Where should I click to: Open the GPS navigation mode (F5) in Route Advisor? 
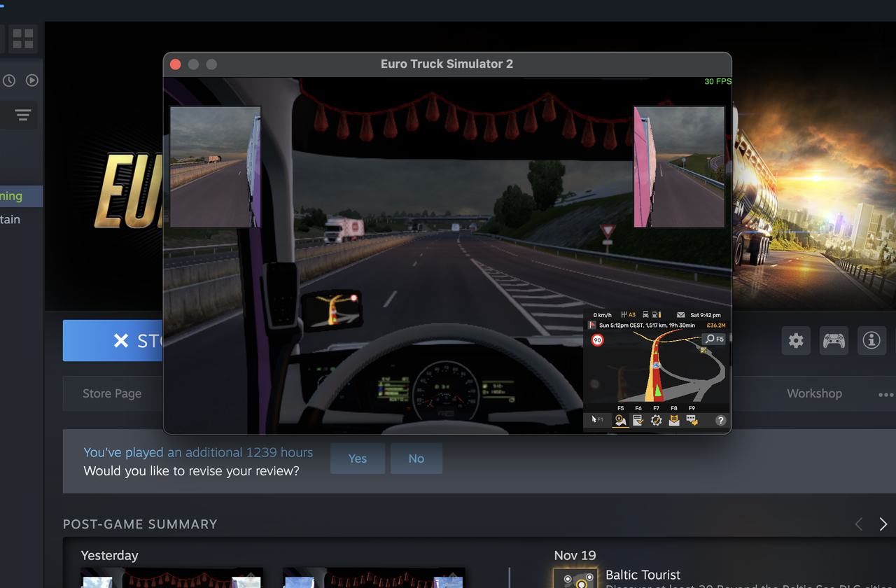pyautogui.click(x=619, y=420)
